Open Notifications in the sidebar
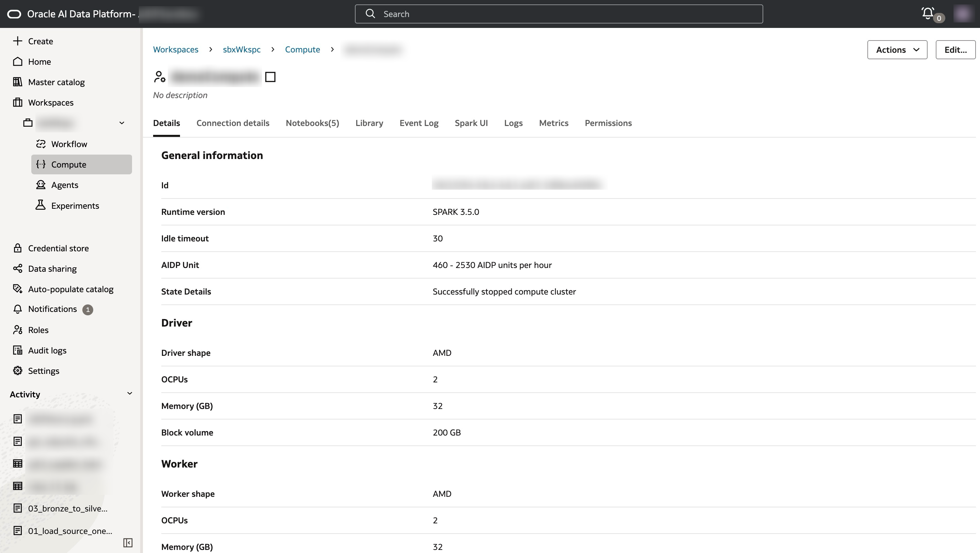 [45, 309]
